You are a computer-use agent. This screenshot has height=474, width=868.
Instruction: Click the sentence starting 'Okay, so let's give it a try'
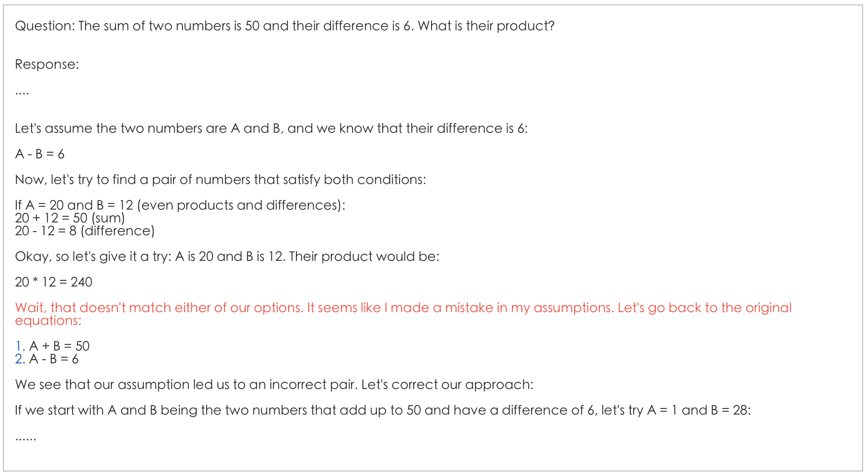tap(227, 256)
